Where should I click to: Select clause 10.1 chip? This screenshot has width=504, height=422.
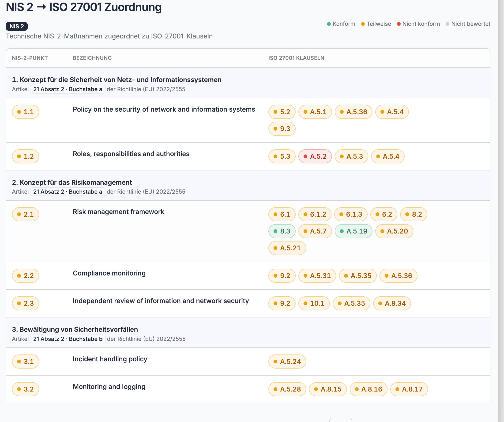point(314,303)
